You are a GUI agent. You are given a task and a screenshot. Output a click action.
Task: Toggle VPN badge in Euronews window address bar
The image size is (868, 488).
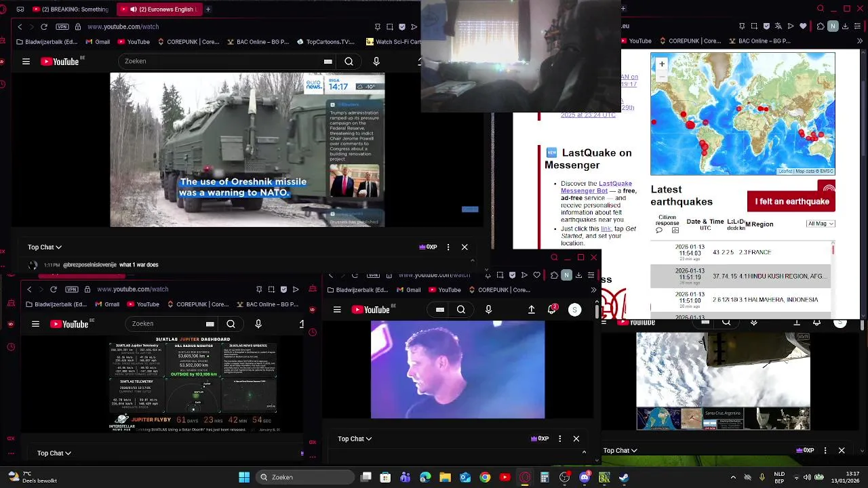click(x=62, y=26)
